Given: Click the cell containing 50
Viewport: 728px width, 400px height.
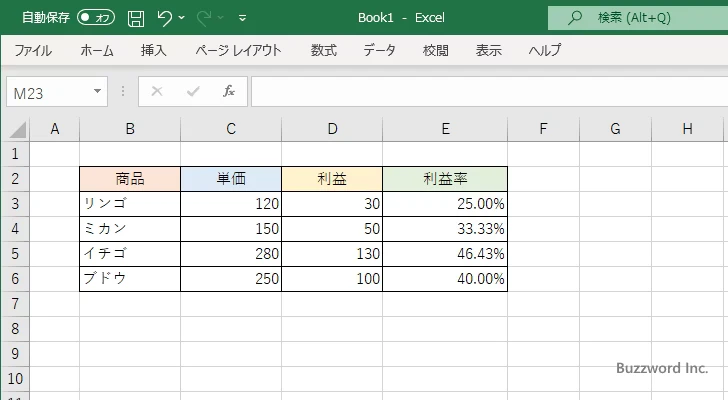Looking at the screenshot, I should 332,229.
